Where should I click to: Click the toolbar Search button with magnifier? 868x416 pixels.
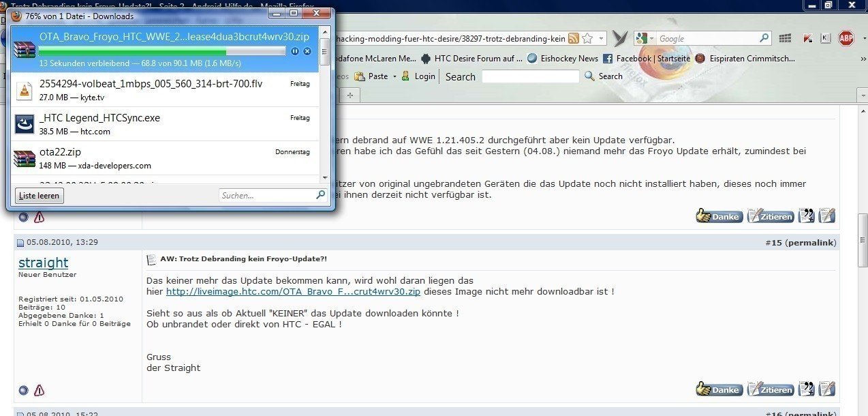click(604, 76)
